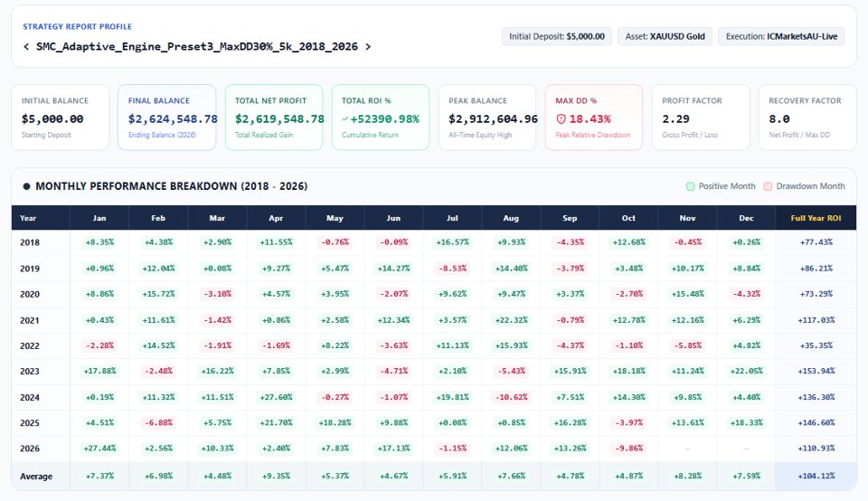Open the Total Net Profit card

[x=273, y=118]
